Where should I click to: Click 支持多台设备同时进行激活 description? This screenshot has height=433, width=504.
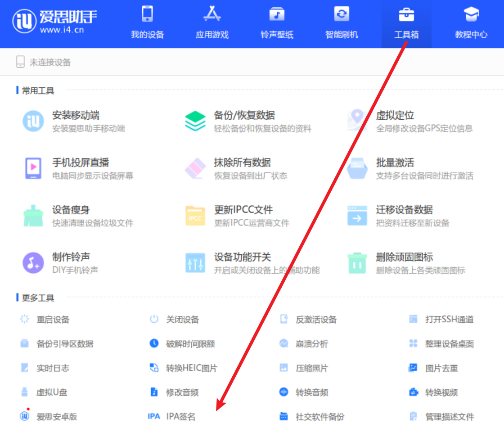pyautogui.click(x=425, y=176)
